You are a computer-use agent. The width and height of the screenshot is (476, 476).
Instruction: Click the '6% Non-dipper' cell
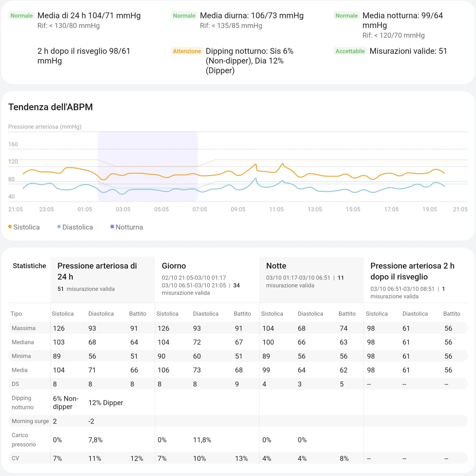(x=66, y=403)
